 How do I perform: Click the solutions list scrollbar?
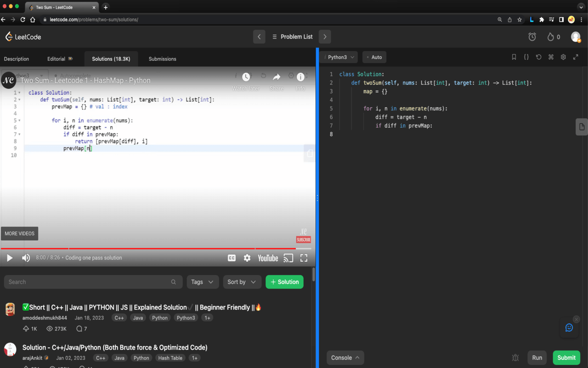point(314,275)
